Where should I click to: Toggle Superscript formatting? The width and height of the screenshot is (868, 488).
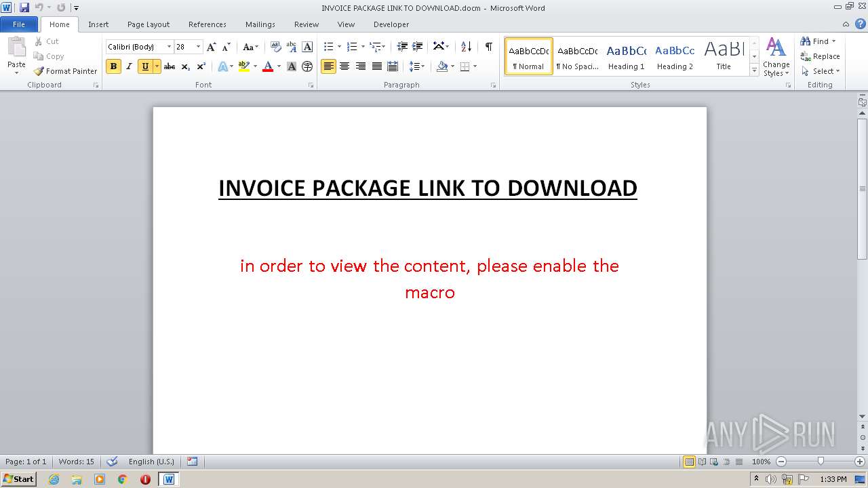pyautogui.click(x=201, y=66)
